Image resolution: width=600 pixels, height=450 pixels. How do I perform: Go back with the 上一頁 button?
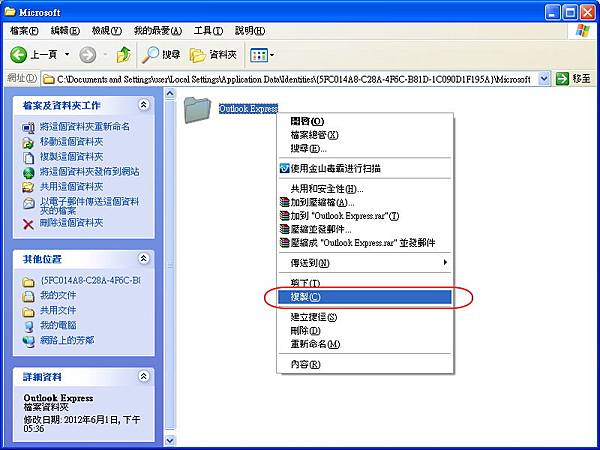point(34,55)
